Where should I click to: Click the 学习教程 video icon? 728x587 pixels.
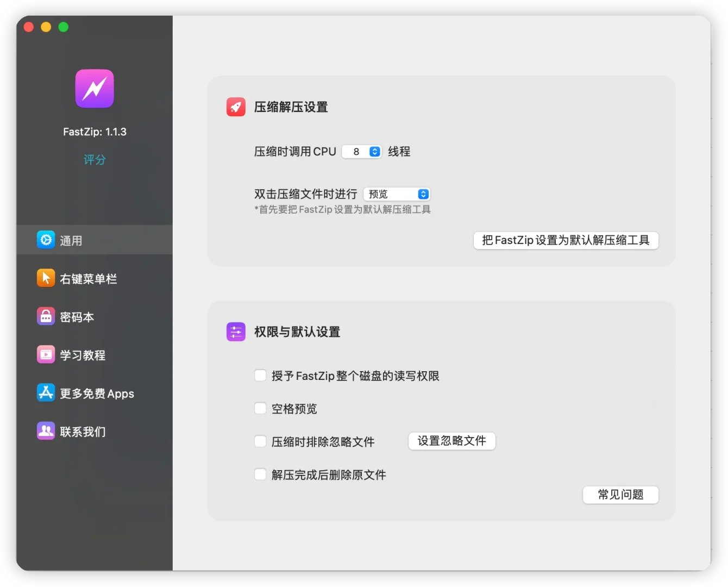coord(46,354)
